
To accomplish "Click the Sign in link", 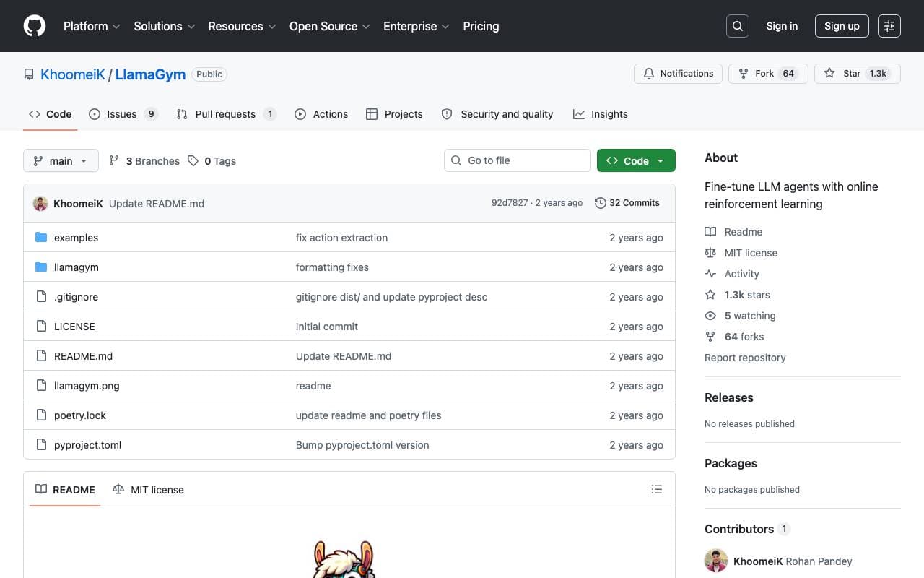I will [x=782, y=26].
